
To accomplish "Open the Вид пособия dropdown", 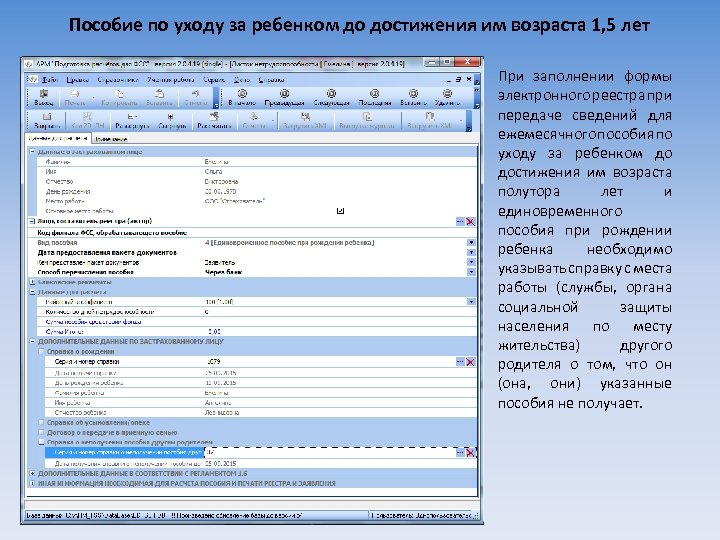I will (472, 242).
